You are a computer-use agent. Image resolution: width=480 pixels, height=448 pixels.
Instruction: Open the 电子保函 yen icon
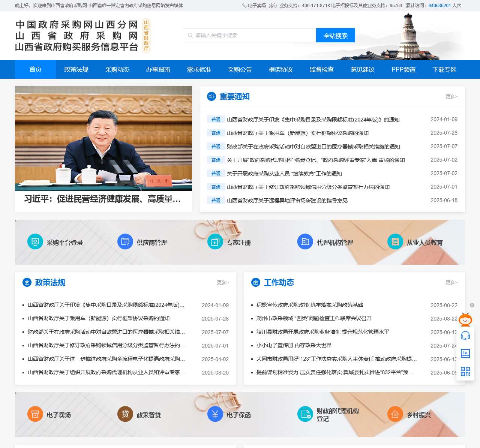coord(215,414)
